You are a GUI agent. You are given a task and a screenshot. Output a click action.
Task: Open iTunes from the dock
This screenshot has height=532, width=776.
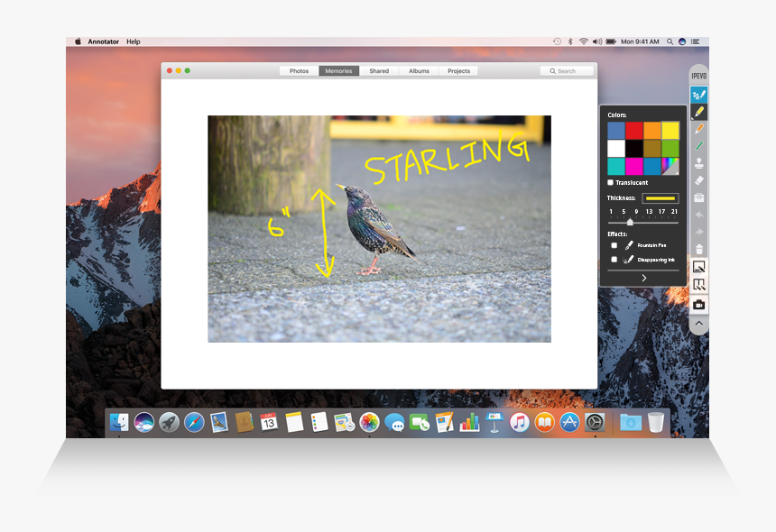pyautogui.click(x=519, y=423)
